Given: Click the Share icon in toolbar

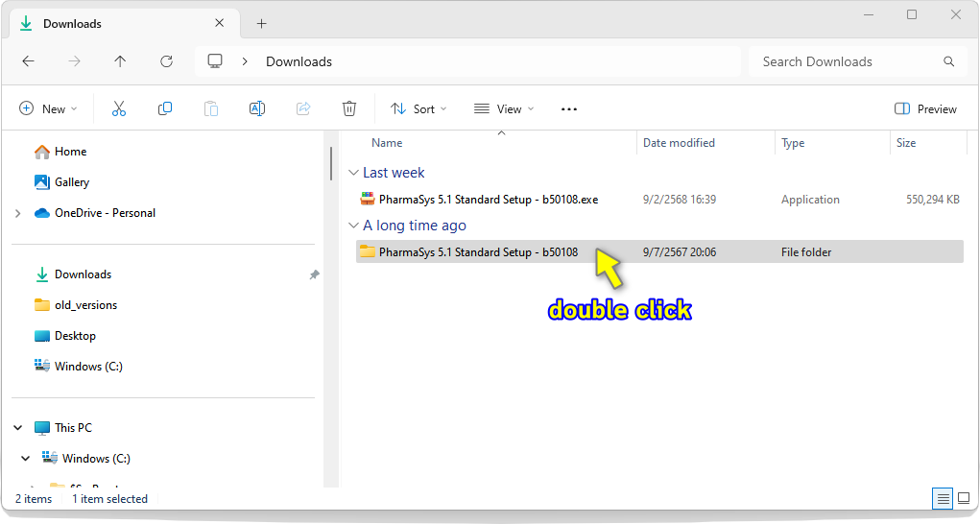Looking at the screenshot, I should [x=303, y=108].
